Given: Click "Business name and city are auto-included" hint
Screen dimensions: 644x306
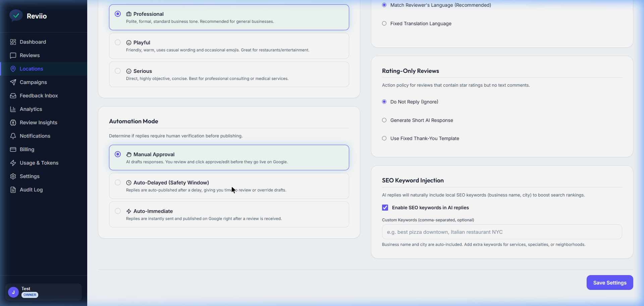Looking at the screenshot, I should pyautogui.click(x=484, y=245).
